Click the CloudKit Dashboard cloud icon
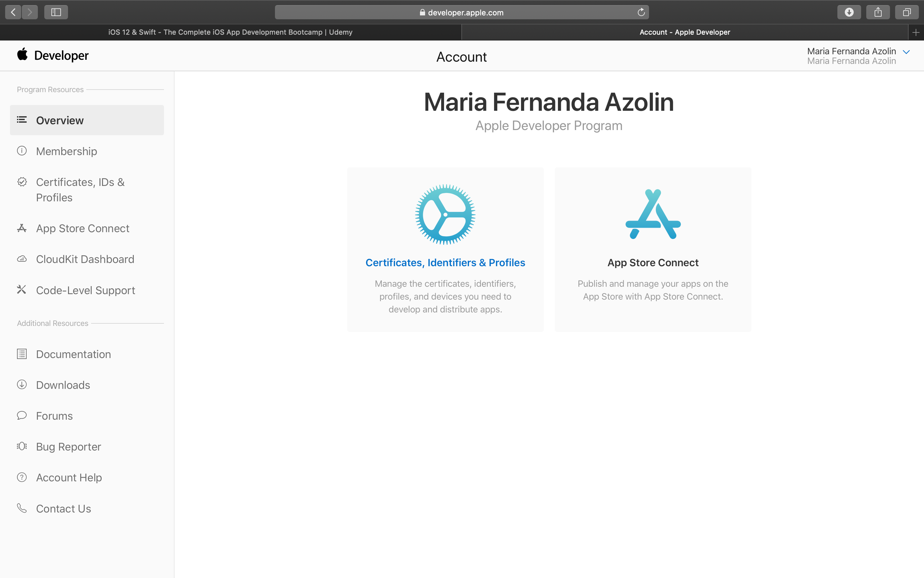Image resolution: width=924 pixels, height=578 pixels. tap(22, 259)
